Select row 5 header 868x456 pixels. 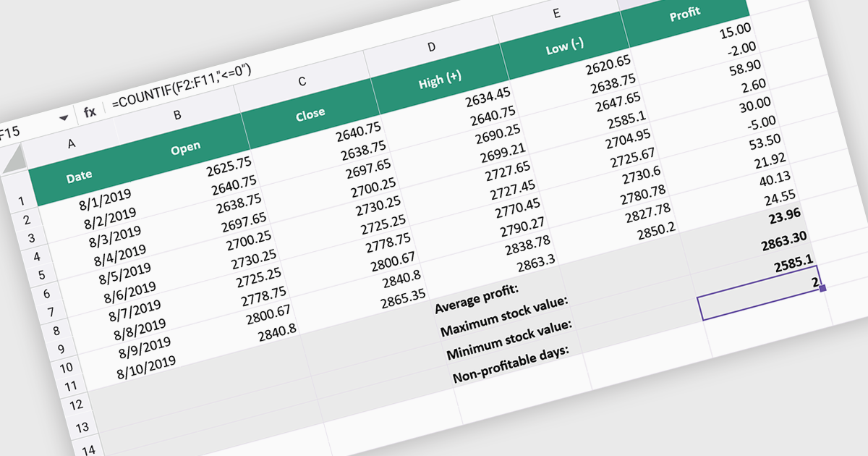click(x=43, y=275)
